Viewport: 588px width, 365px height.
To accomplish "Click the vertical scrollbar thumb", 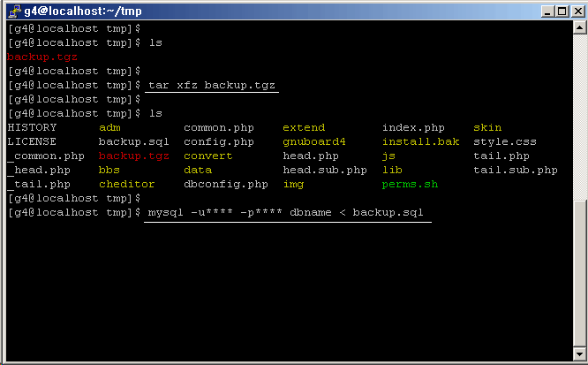I will [580, 274].
